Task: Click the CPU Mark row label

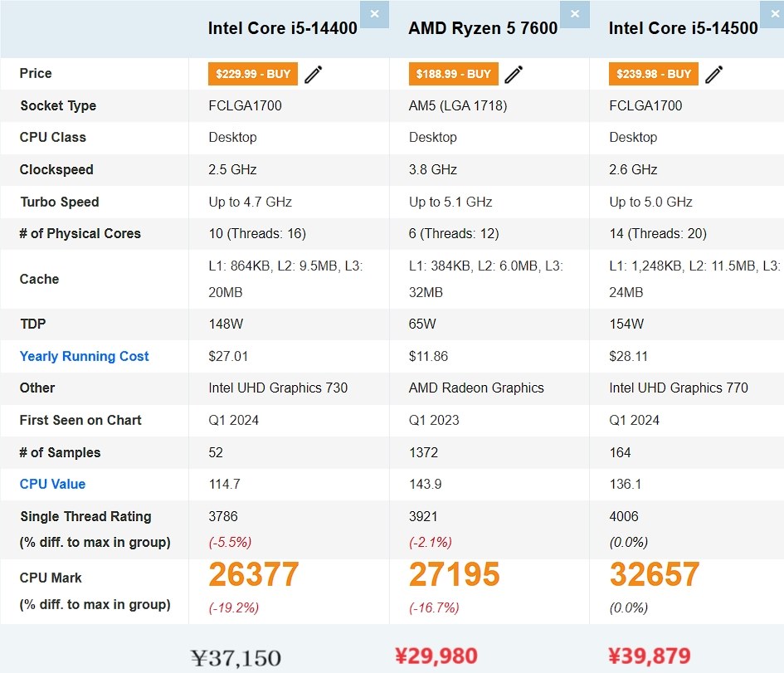Action: [51, 578]
